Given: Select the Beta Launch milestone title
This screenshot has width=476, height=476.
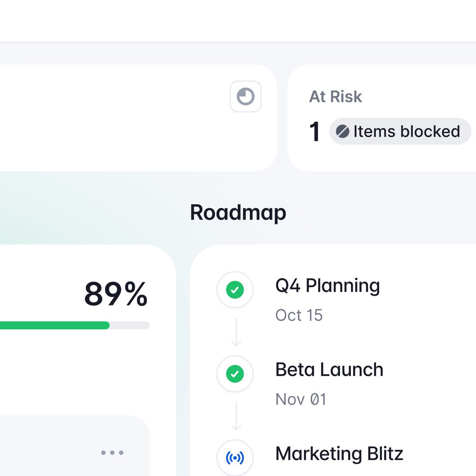Looking at the screenshot, I should (329, 370).
